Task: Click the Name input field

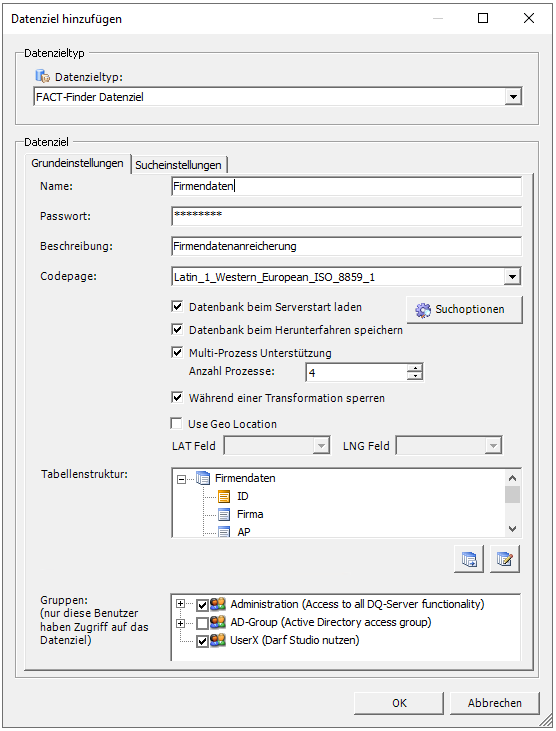Action: click(346, 186)
